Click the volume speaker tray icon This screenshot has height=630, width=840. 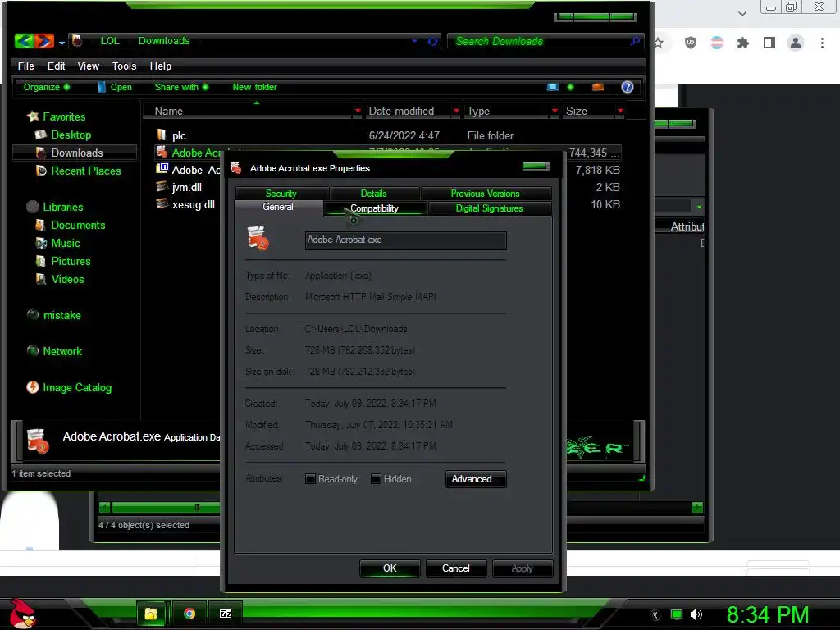[x=696, y=615]
